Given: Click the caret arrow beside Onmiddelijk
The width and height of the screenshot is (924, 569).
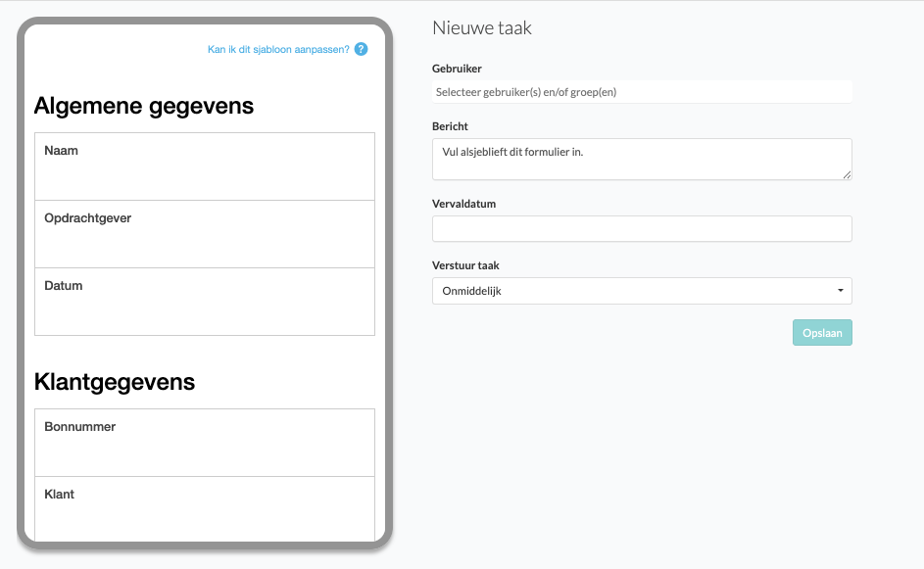Looking at the screenshot, I should click(x=841, y=291).
